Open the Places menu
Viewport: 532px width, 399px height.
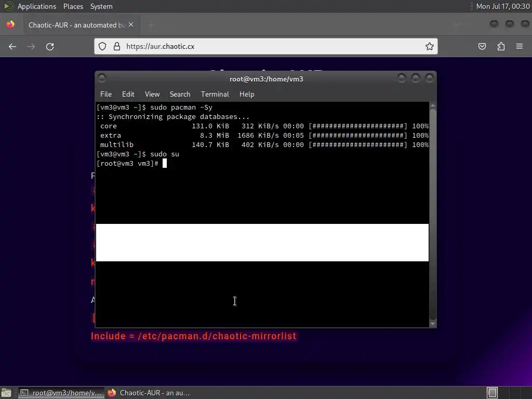coord(73,6)
